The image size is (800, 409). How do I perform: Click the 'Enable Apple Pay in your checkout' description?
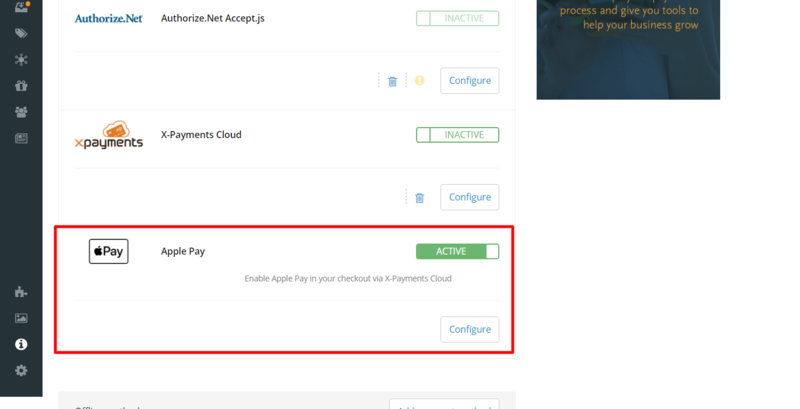point(348,278)
